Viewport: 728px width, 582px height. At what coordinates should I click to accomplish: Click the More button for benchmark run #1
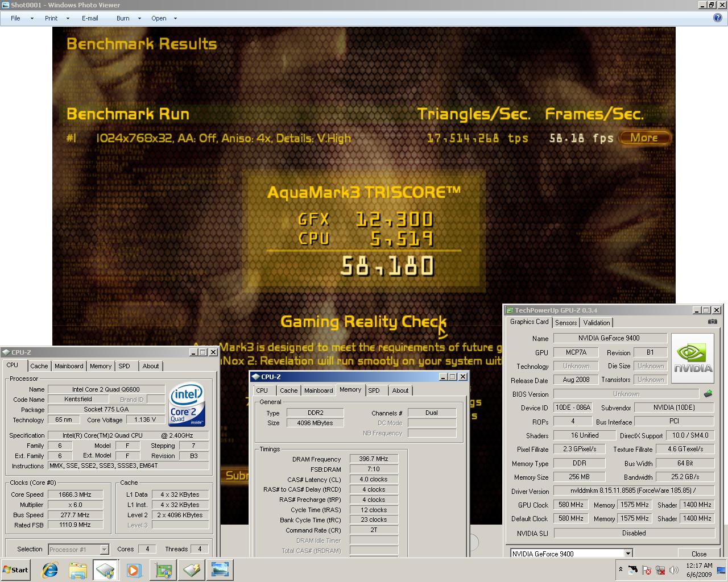[x=644, y=138]
